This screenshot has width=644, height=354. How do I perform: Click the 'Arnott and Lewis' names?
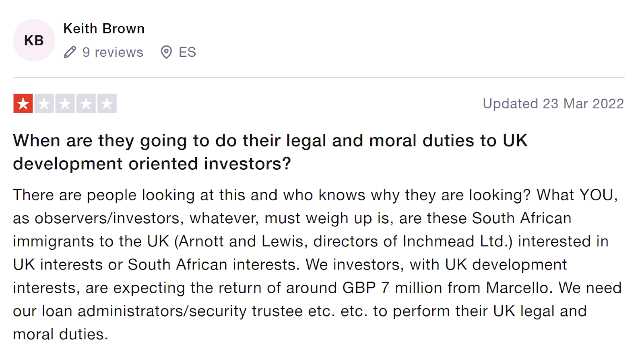(x=240, y=241)
